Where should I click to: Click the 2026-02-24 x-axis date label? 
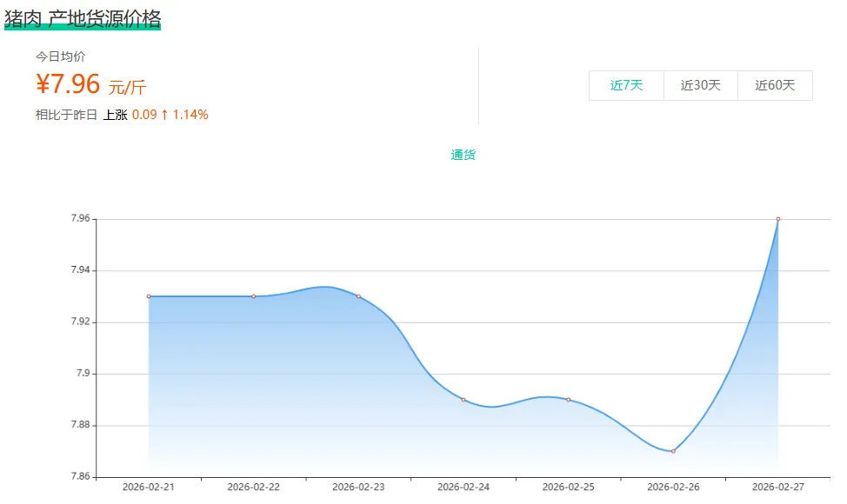[x=464, y=487]
